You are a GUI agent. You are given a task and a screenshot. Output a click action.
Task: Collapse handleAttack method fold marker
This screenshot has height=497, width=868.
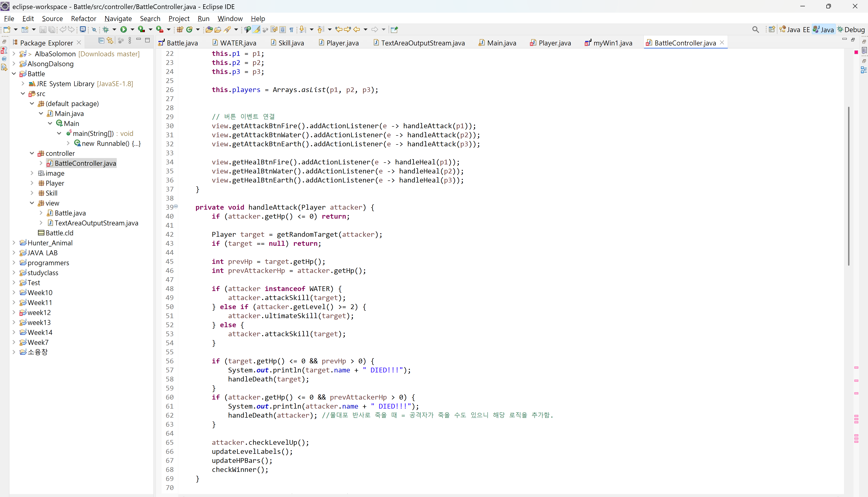point(176,206)
